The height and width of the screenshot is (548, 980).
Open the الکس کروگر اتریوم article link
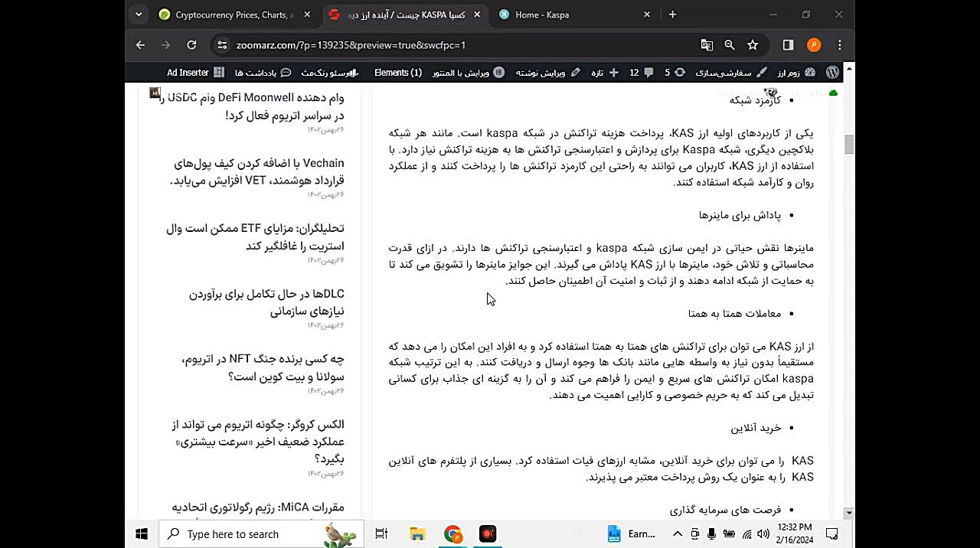(x=257, y=441)
